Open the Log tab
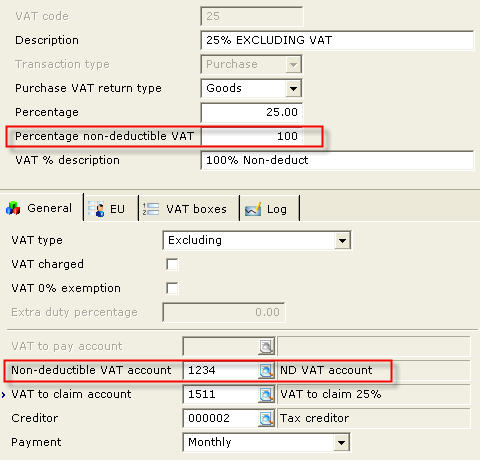480x460 pixels. click(269, 209)
